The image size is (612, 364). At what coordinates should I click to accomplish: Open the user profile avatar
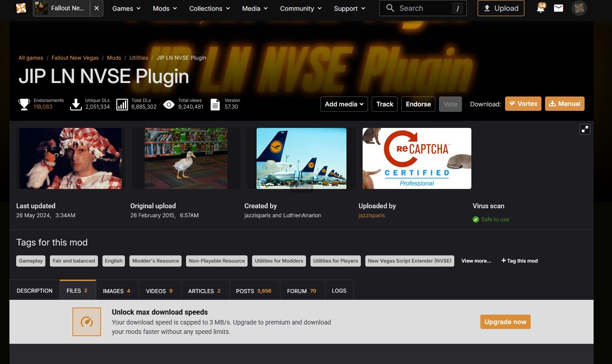[x=579, y=8]
